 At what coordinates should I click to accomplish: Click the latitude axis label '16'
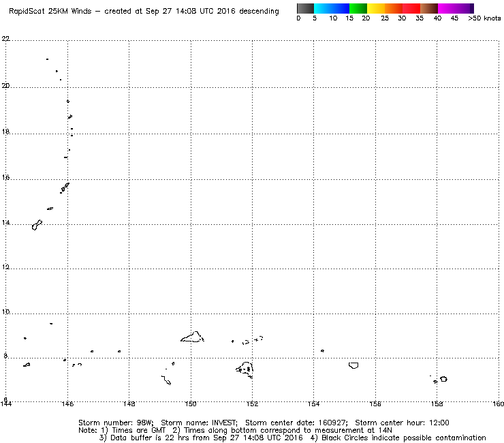pyautogui.click(x=5, y=177)
